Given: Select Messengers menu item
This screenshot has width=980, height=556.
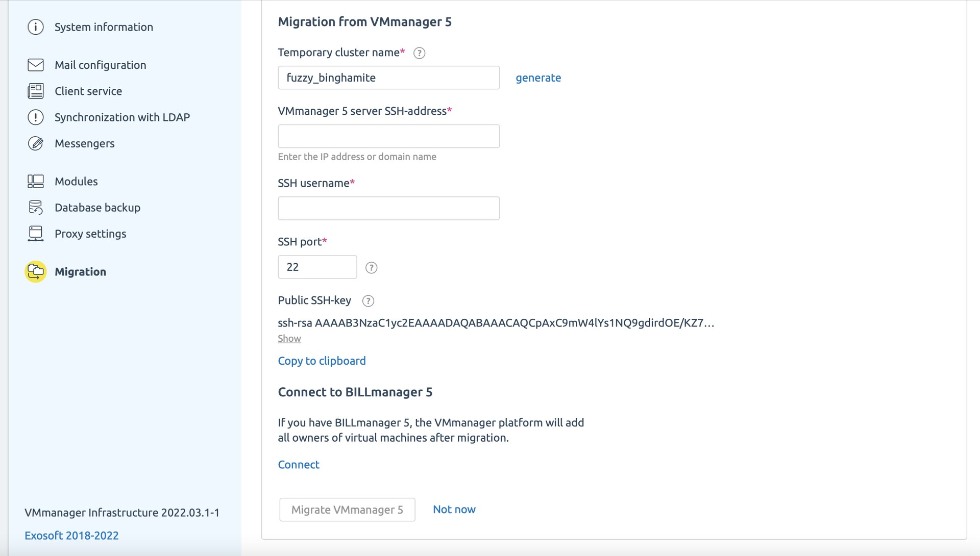Looking at the screenshot, I should pos(85,144).
